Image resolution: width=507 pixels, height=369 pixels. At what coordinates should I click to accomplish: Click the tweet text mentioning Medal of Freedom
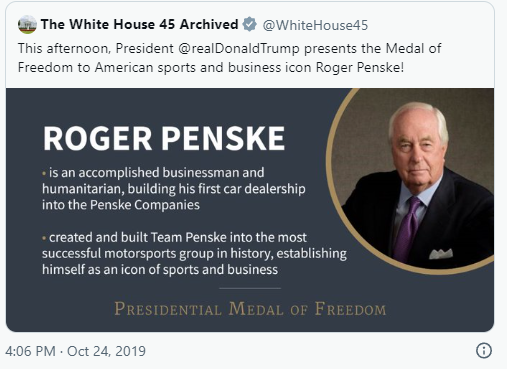click(x=229, y=58)
